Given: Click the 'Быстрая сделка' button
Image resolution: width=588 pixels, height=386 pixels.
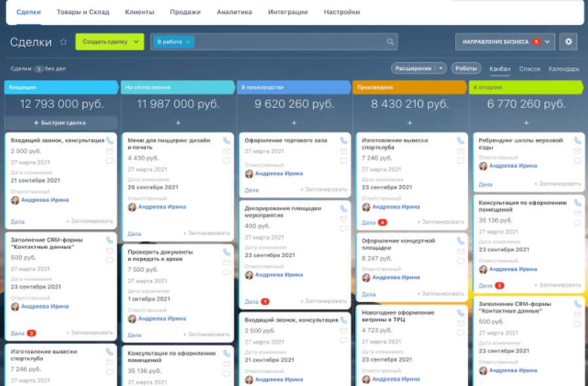Looking at the screenshot, I should pyautogui.click(x=60, y=123).
